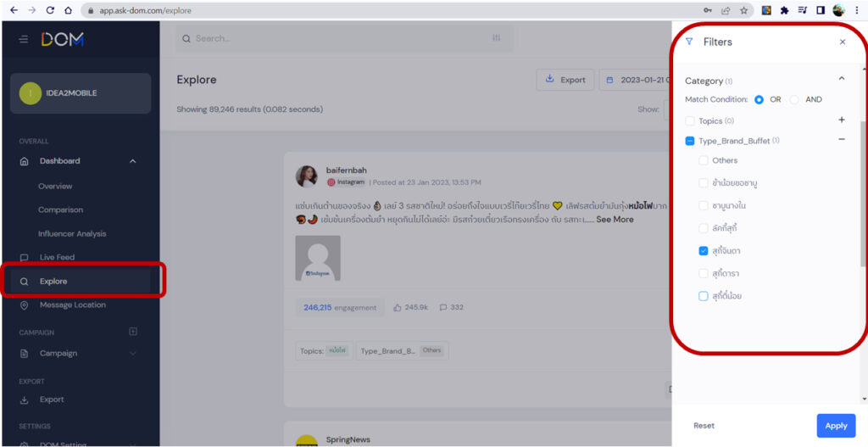Check the สุกี้ตี๋น้อย option
The image size is (868, 447).
(703, 296)
